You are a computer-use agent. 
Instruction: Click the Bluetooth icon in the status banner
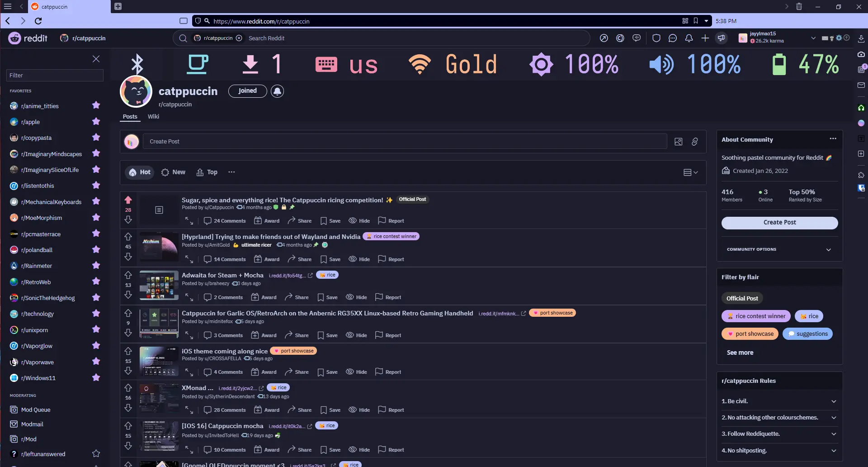137,64
